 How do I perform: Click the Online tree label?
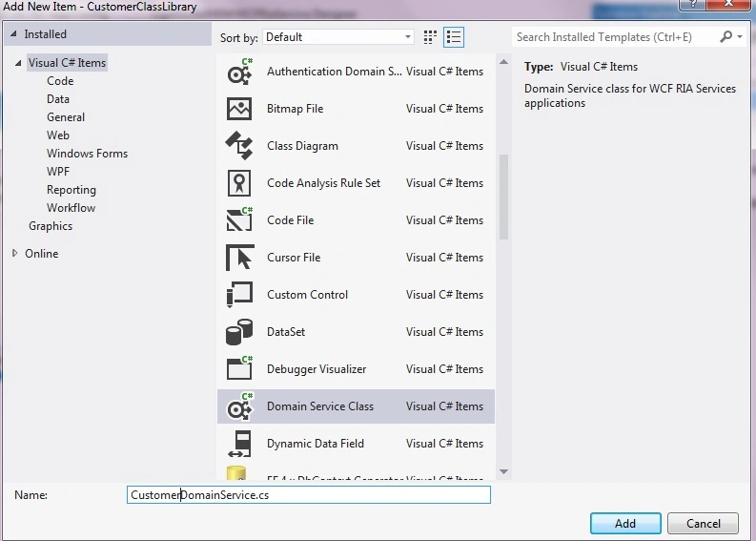pyautogui.click(x=41, y=254)
